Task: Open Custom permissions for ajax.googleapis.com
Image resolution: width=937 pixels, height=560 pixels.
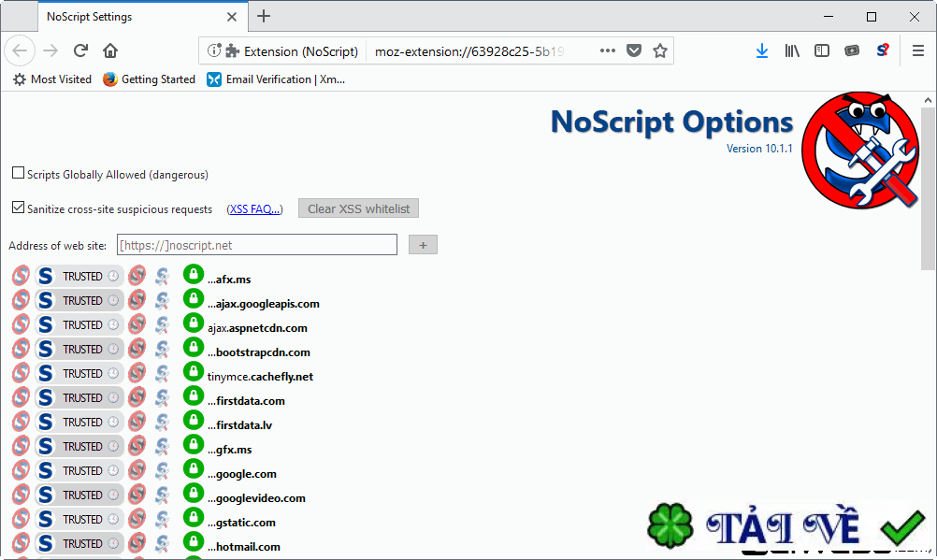Action: coord(162,300)
